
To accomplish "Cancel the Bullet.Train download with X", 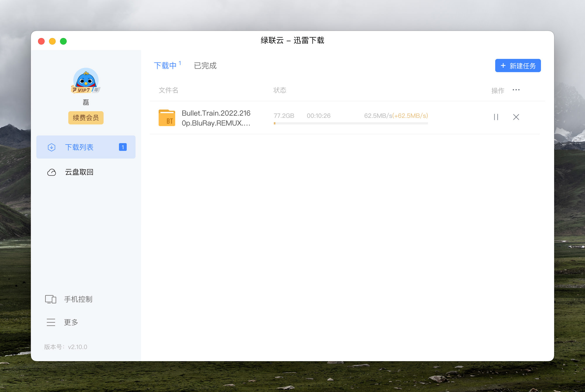I will [x=516, y=117].
